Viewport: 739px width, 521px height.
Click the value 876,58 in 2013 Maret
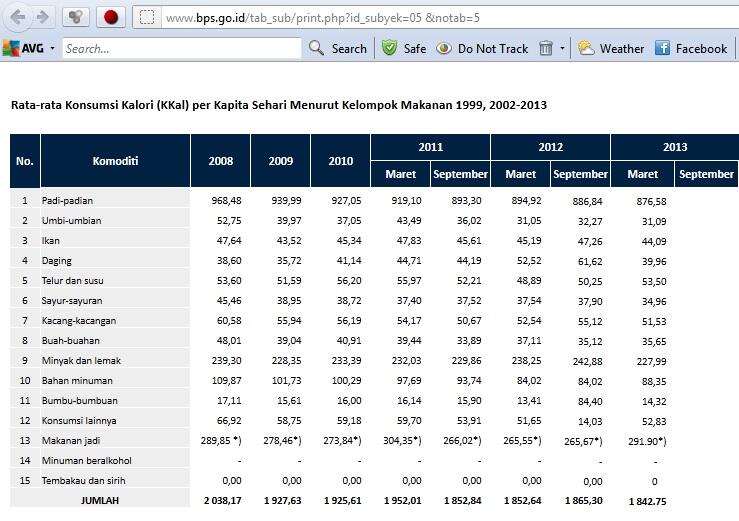coord(651,201)
